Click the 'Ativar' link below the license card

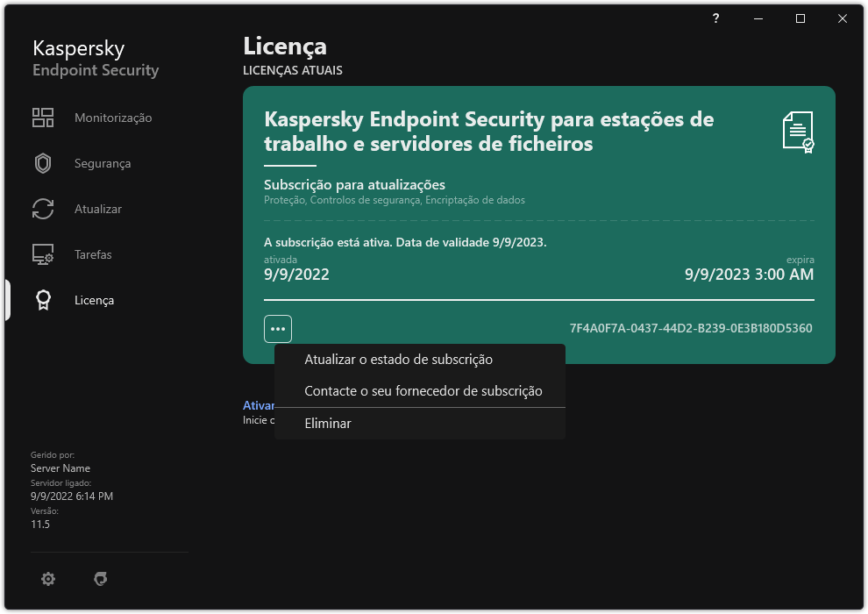pyautogui.click(x=258, y=404)
